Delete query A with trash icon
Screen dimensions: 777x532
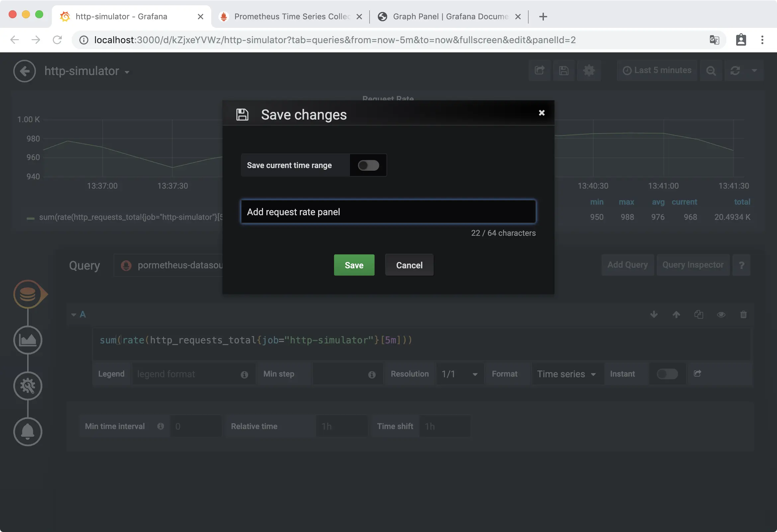[x=743, y=314]
